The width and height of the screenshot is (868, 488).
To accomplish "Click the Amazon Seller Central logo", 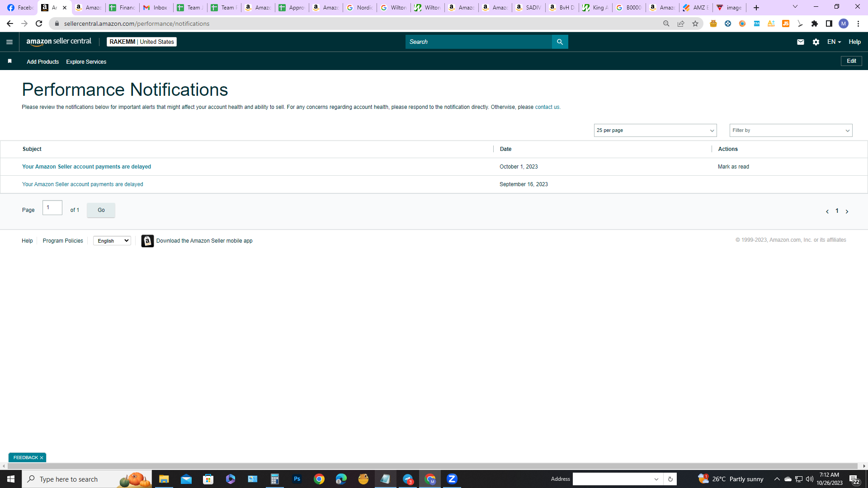I will pos(59,42).
